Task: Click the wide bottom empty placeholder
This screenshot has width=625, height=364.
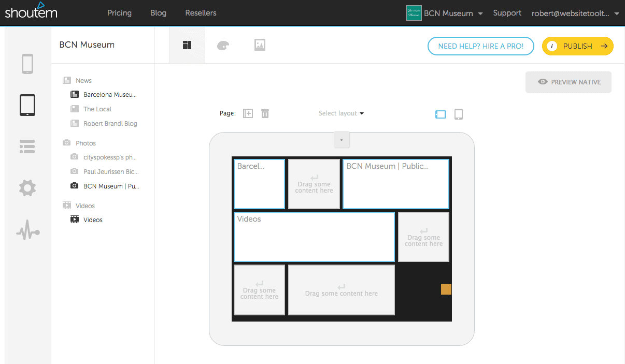Action: 342,290
